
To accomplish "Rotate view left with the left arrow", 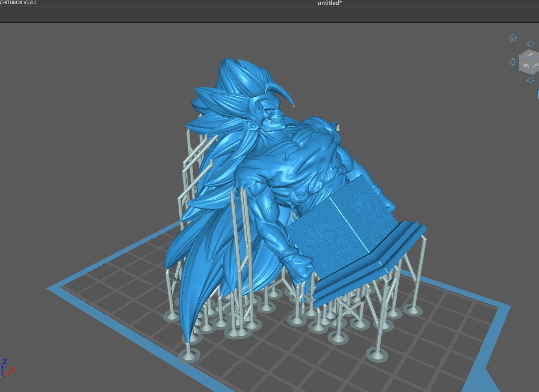I will click(512, 62).
